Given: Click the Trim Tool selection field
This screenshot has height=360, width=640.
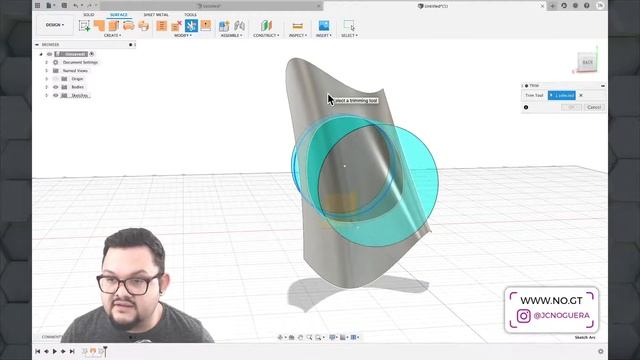Looking at the screenshot, I should [562, 95].
